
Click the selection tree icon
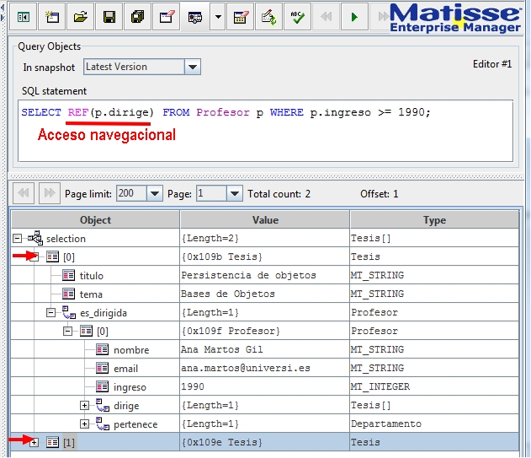[x=35, y=238]
